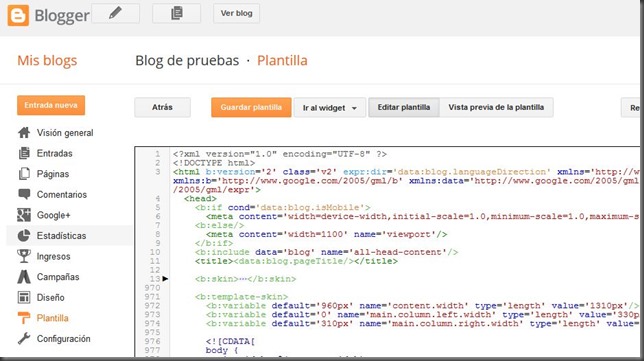Click the Entradas documents icon
The image size is (644, 361).
pyautogui.click(x=24, y=153)
